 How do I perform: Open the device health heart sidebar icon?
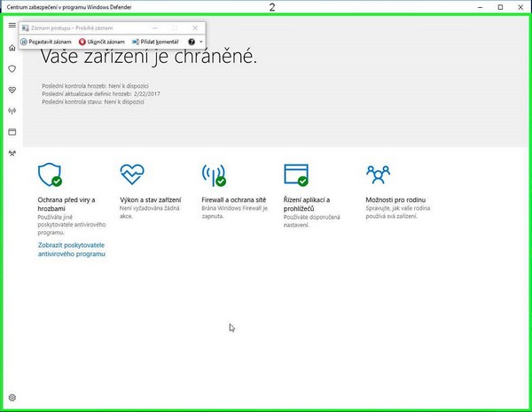tap(12, 89)
